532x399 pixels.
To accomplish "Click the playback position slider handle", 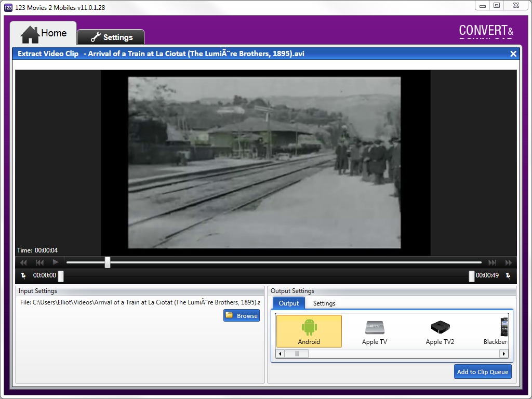I will pos(108,262).
